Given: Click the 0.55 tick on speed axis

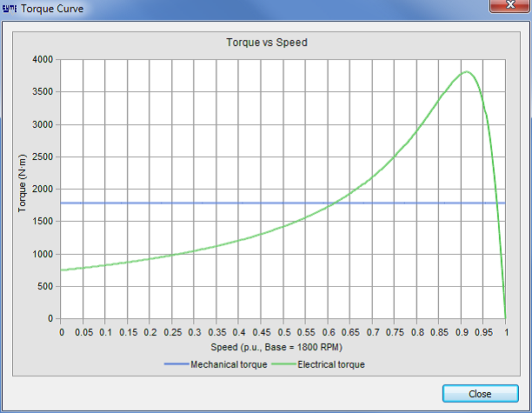Looking at the screenshot, I should pyautogui.click(x=306, y=332).
